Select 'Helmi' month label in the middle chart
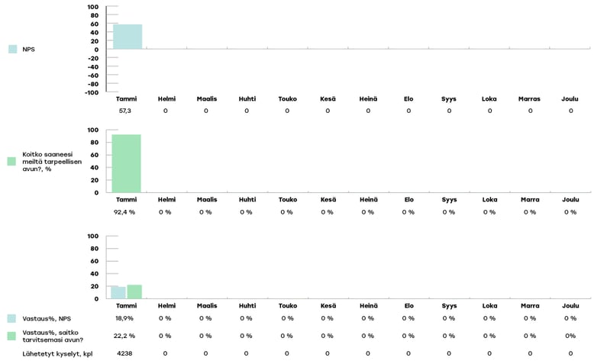The height and width of the screenshot is (364, 607). (166, 199)
